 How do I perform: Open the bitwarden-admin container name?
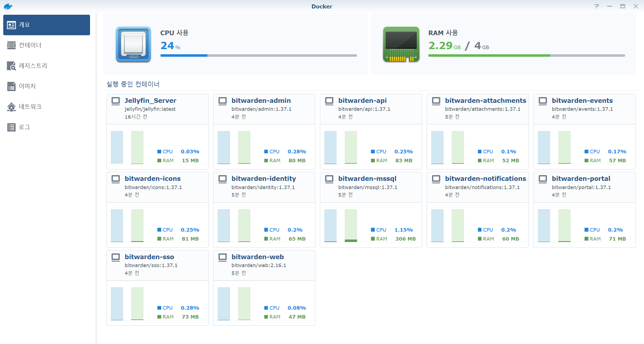coord(261,101)
